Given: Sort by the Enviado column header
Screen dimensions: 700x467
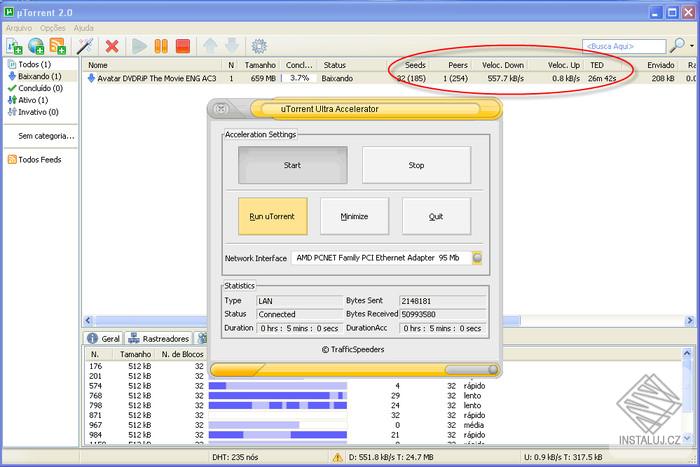Looking at the screenshot, I should tap(661, 65).
